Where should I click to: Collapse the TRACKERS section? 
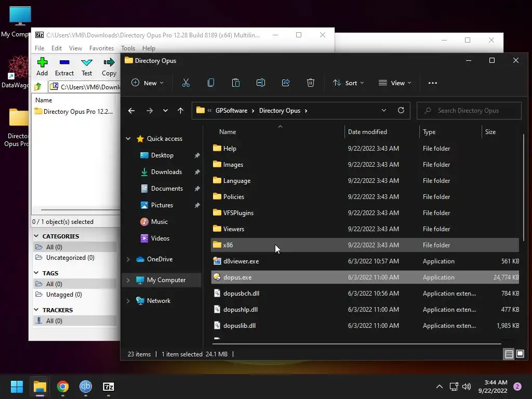(36, 310)
